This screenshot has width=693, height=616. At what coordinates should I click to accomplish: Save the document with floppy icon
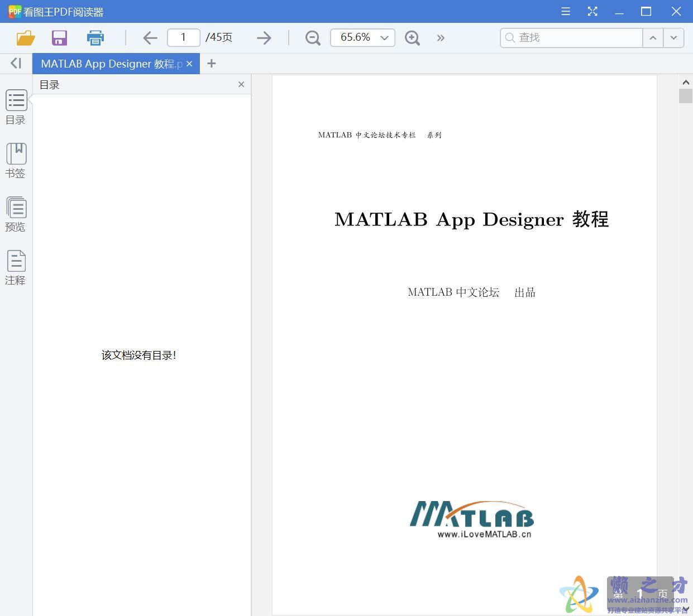59,38
